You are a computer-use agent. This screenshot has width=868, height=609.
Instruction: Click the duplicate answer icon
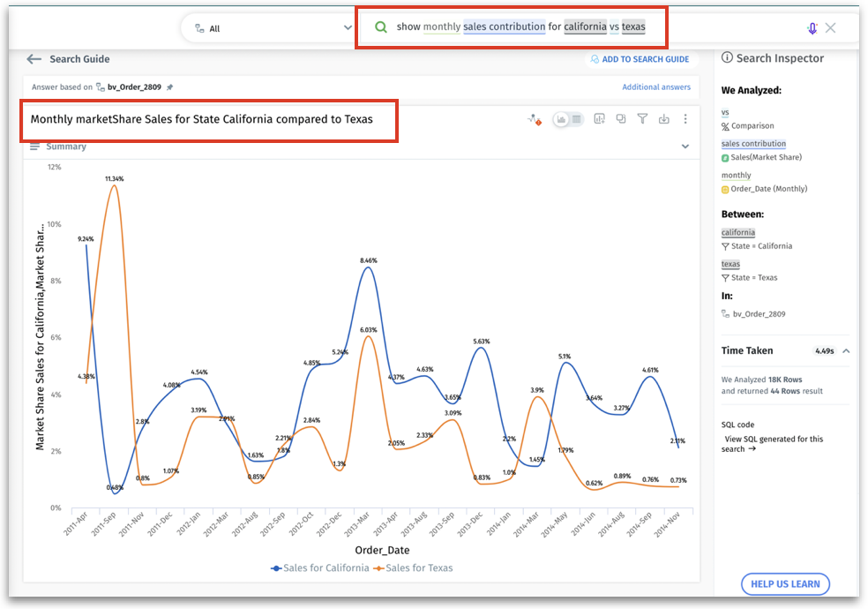pos(621,119)
